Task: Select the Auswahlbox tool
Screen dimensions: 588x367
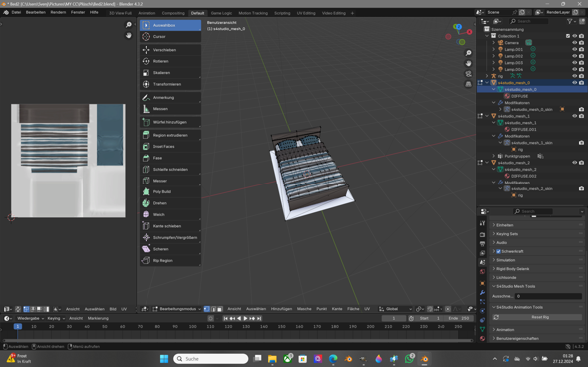Action: (x=170, y=25)
